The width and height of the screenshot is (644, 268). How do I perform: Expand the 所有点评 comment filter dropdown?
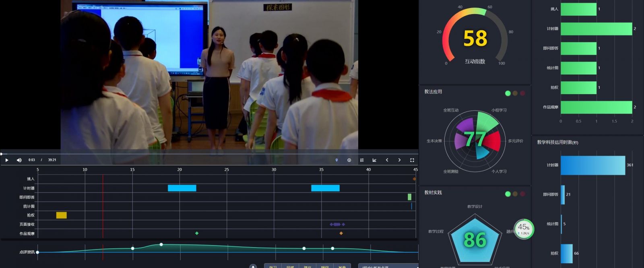click(388, 266)
